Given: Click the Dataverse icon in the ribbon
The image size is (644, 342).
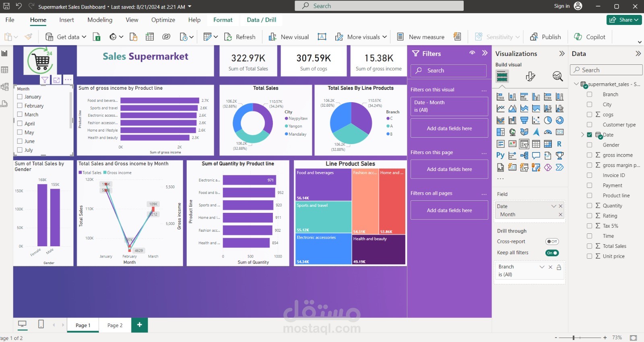Looking at the screenshot, I should [x=166, y=37].
